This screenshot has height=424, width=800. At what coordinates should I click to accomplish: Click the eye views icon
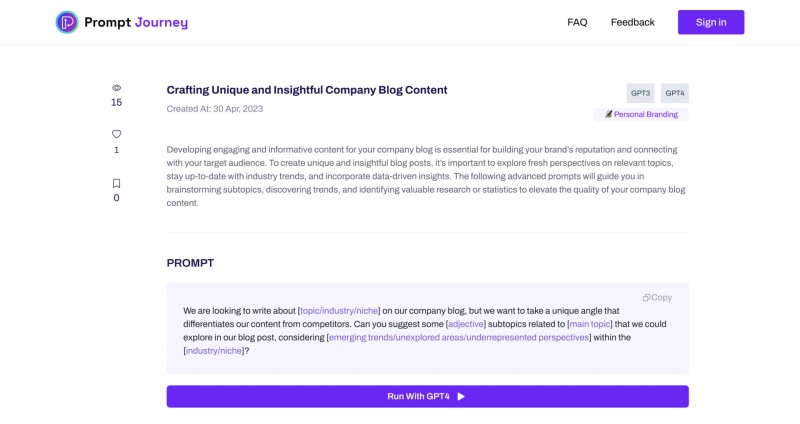(x=116, y=88)
